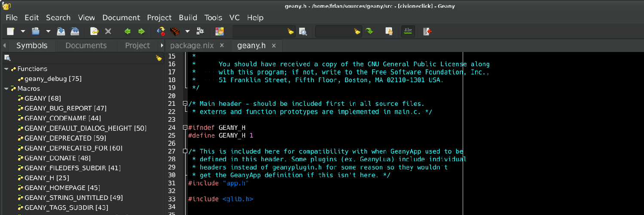Fold the #ifndef block at line 24
Viewport: 644px width, 215px height.
[x=185, y=127]
